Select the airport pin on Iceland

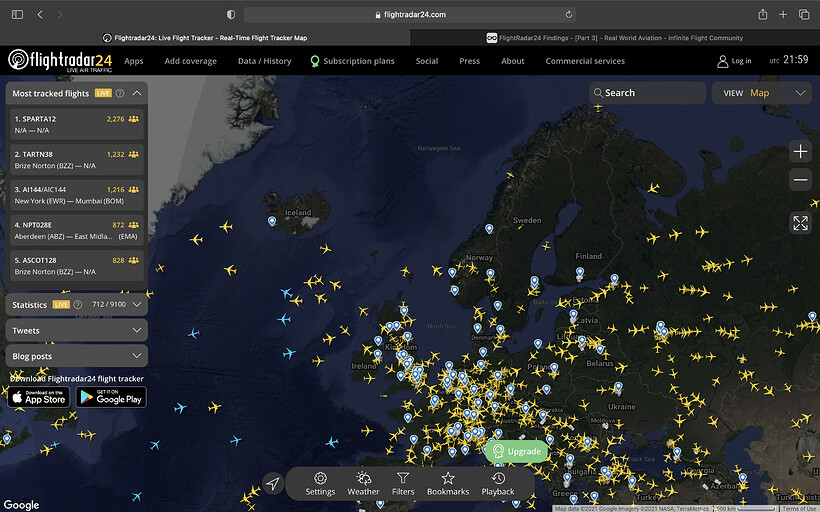click(x=272, y=221)
